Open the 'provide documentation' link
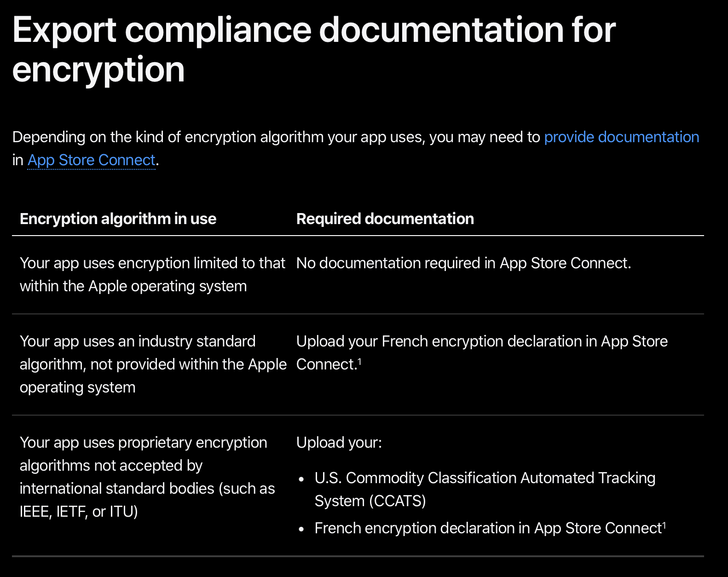728x577 pixels. coord(621,137)
